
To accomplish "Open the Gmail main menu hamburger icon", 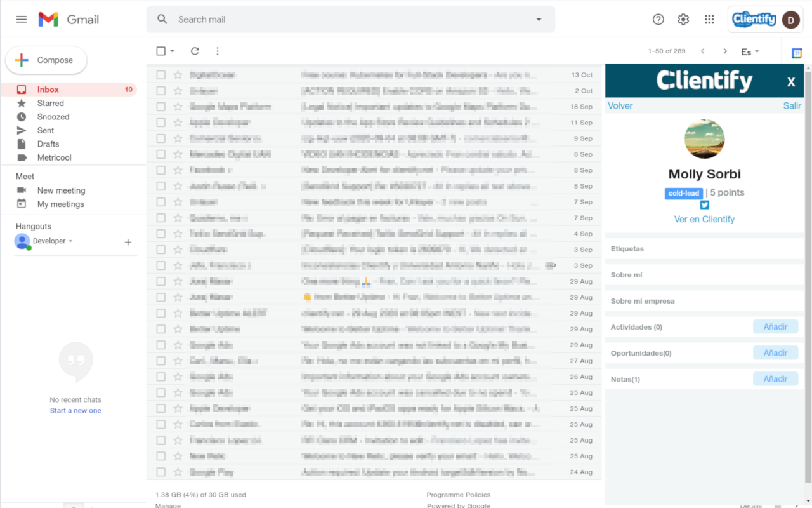I will coord(22,20).
